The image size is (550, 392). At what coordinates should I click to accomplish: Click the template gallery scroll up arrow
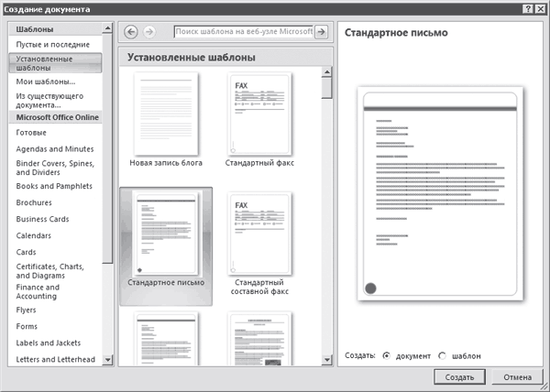point(326,72)
